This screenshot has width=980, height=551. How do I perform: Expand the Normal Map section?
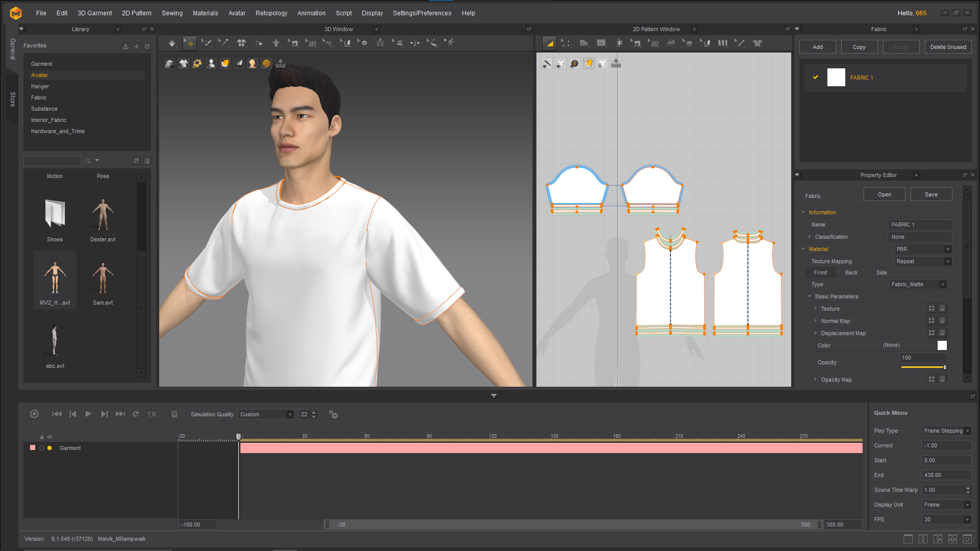click(816, 321)
